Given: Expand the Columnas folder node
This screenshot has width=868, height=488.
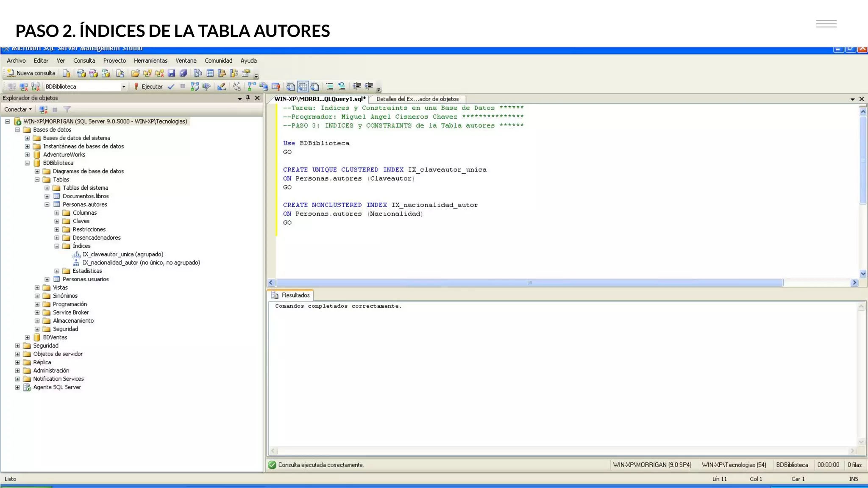Looking at the screenshot, I should pos(57,213).
